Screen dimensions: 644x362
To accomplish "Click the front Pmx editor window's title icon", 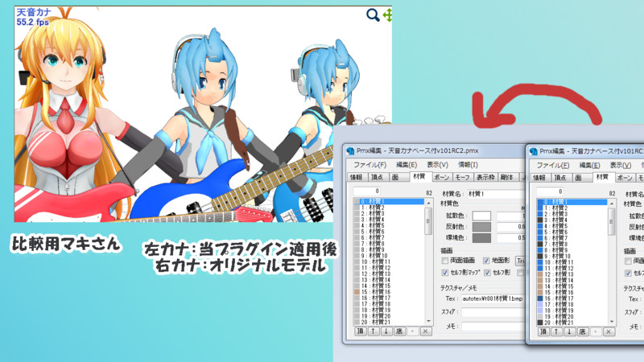I will (534, 151).
